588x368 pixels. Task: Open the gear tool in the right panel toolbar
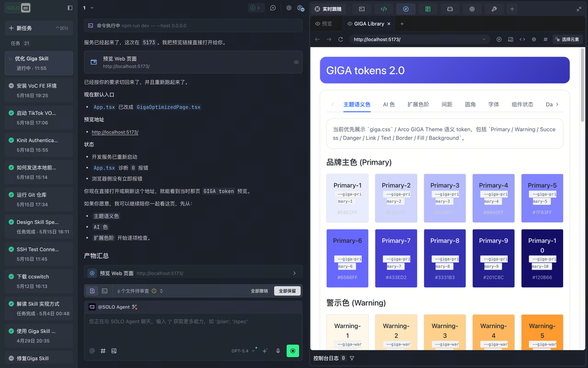click(472, 9)
